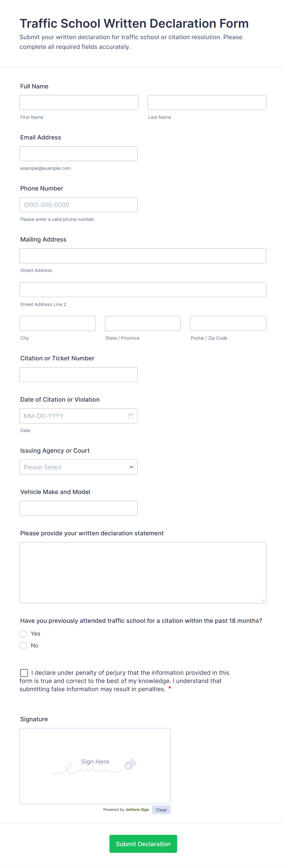The width and height of the screenshot is (283, 868).
Task: Click the written declaration statement textarea
Action: (143, 572)
